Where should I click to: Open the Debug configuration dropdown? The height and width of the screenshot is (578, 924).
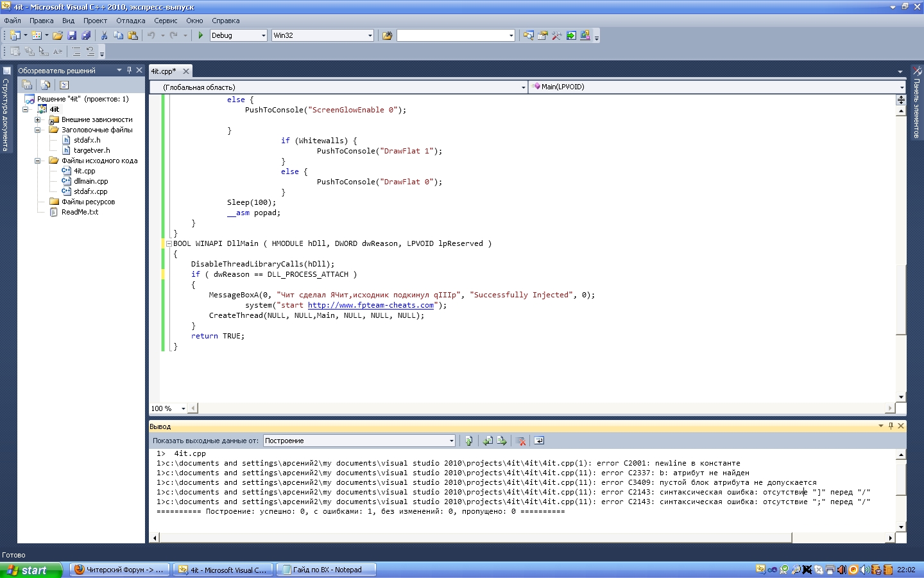pyautogui.click(x=263, y=35)
